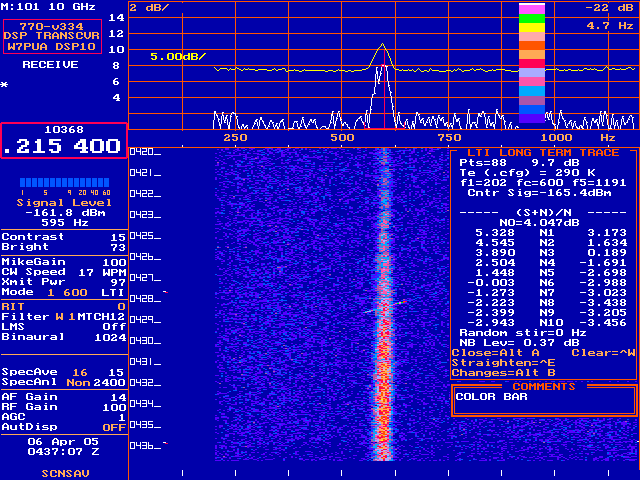Click the COLOR BAR comments text field

pos(543,401)
